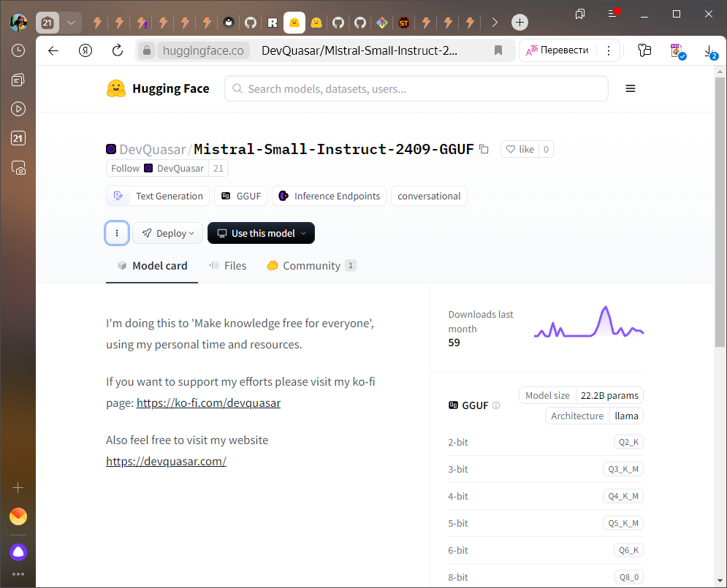
Task: Launch the screenshot tool in sidebar
Action: point(18,168)
